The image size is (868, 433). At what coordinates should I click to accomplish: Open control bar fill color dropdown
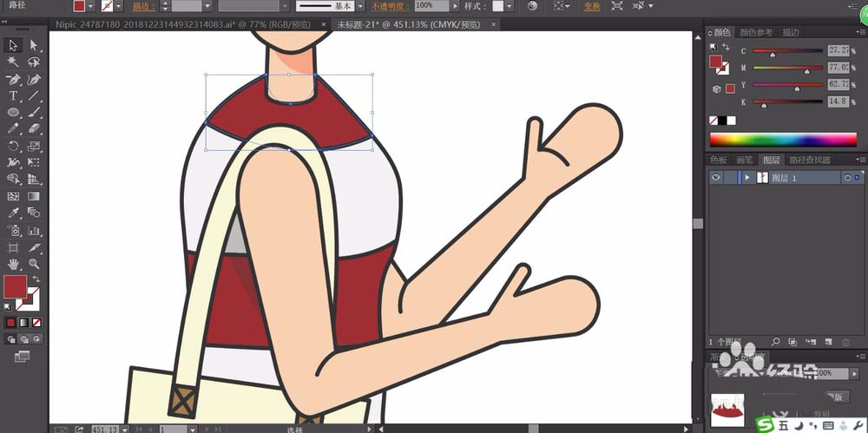click(91, 5)
